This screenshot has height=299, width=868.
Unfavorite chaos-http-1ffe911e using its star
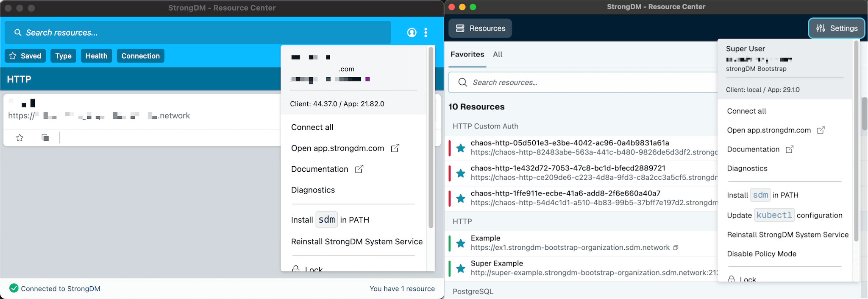point(461,198)
